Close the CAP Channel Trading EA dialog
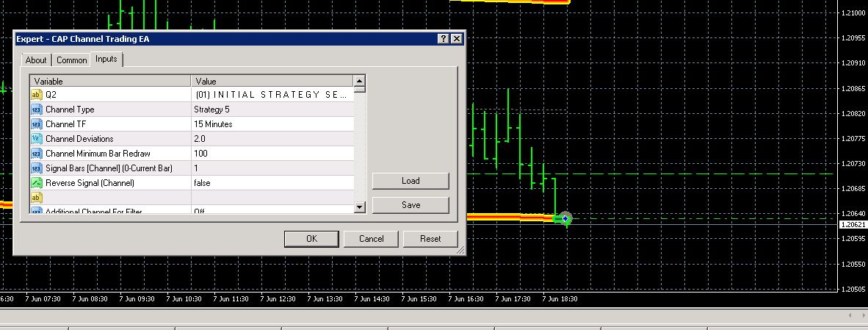Image resolution: width=868 pixels, height=330 pixels. pos(456,39)
